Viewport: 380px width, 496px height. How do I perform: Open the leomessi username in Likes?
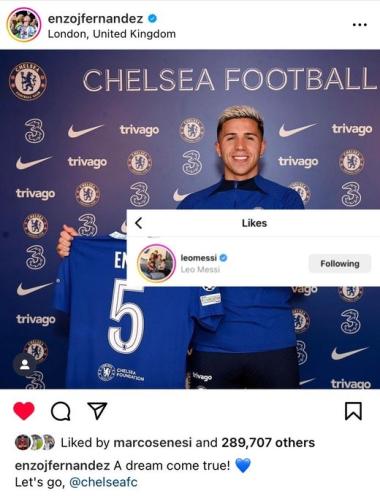click(199, 258)
